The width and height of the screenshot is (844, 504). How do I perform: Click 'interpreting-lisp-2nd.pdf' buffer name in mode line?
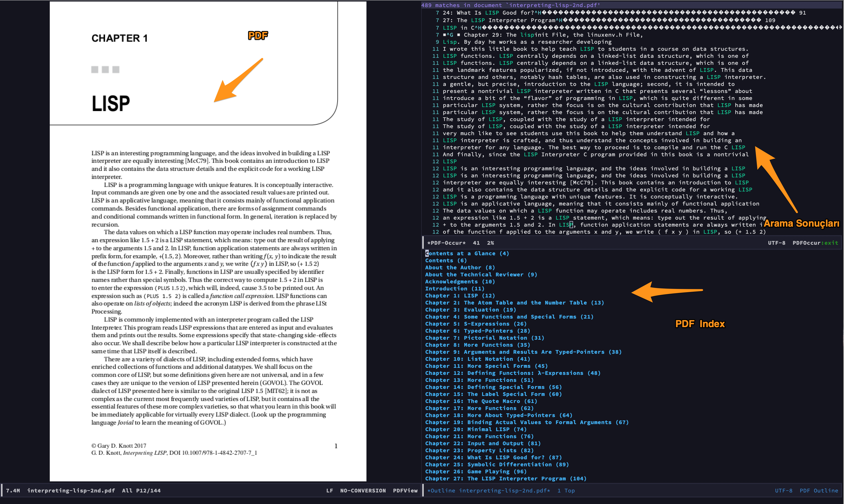click(x=71, y=490)
